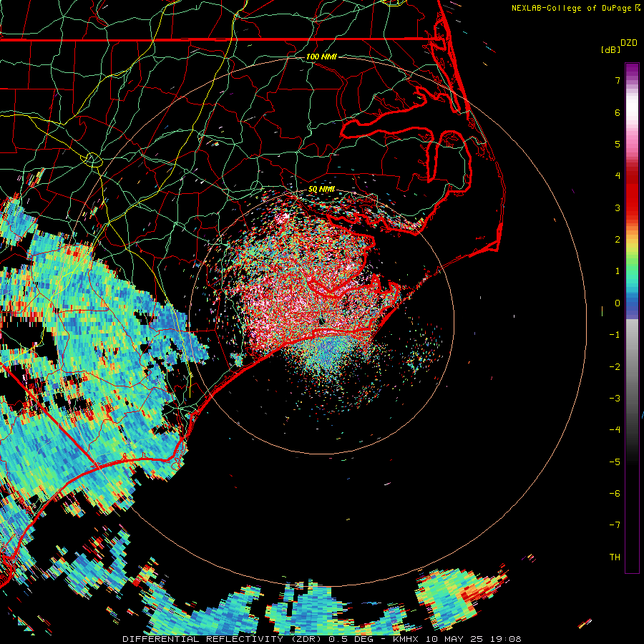This screenshot has width=644, height=644.
Task: Click the 50 NMI range ring label
Action: [x=321, y=189]
